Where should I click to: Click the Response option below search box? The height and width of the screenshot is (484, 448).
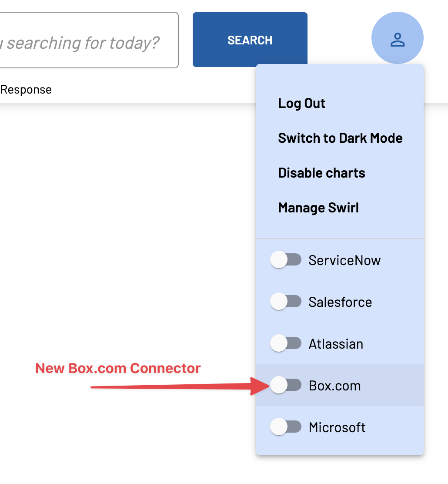coord(26,90)
